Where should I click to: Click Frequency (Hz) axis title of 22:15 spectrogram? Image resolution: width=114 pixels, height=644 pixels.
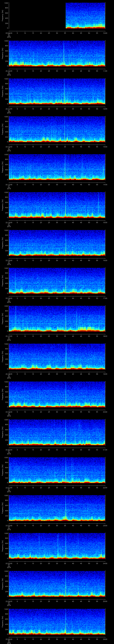click(3, 243)
